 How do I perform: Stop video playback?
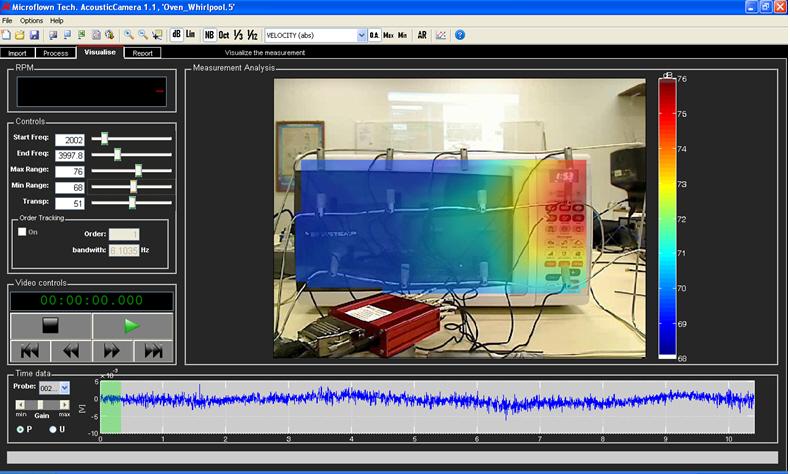pyautogui.click(x=51, y=326)
